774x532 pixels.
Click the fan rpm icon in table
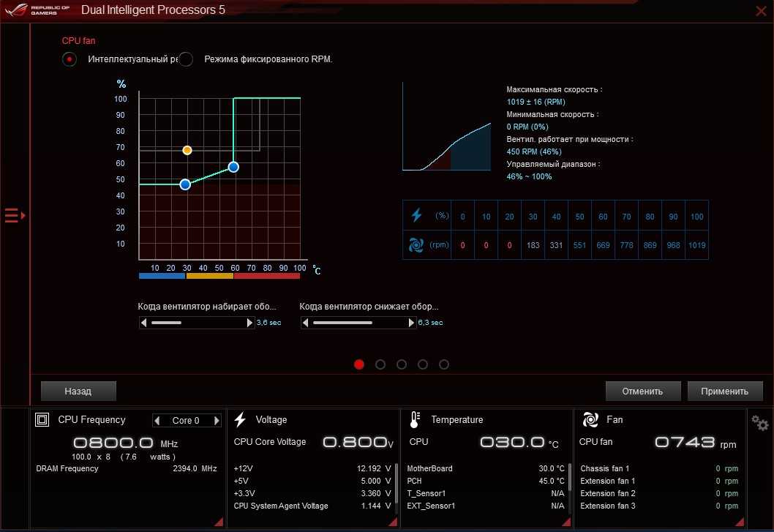(417, 245)
